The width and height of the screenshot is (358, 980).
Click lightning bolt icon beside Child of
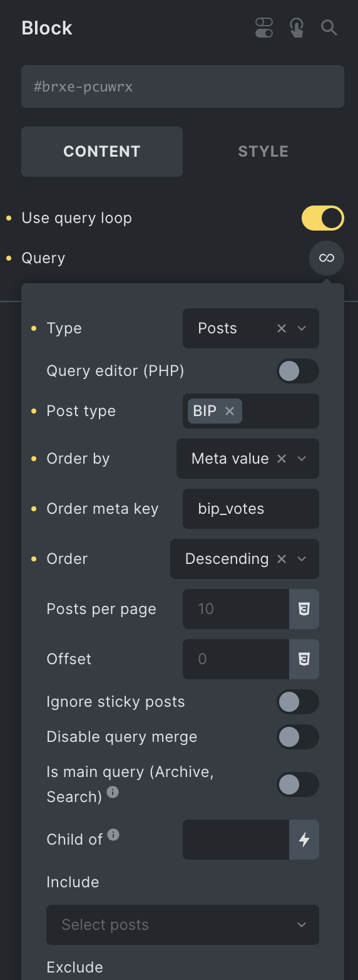[304, 840]
